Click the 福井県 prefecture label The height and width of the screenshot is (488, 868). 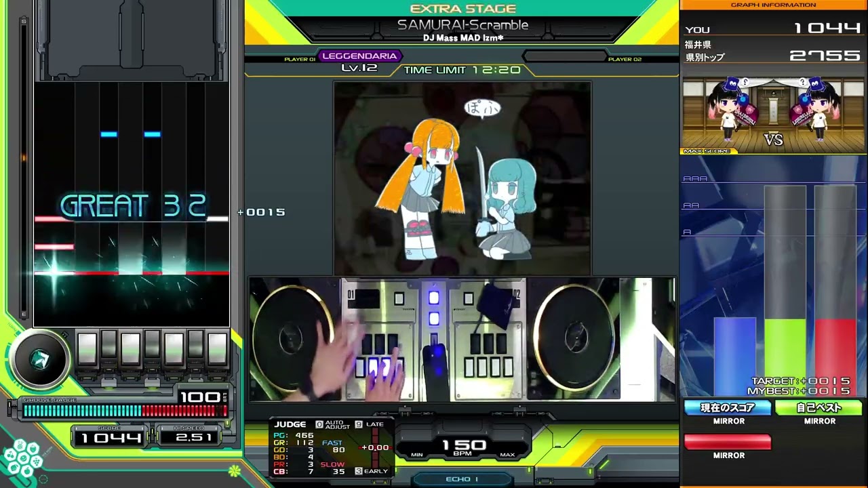(698, 45)
